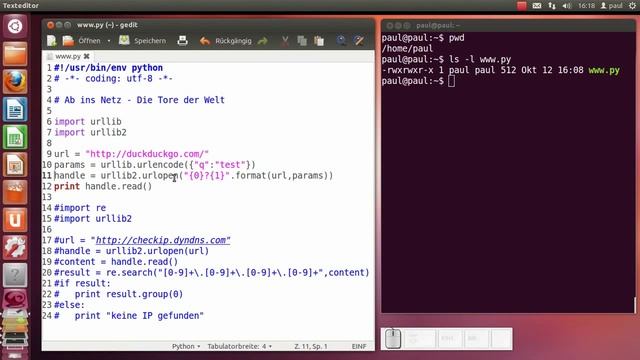
Task: Click the EINF insert mode indicator
Action: point(359,346)
